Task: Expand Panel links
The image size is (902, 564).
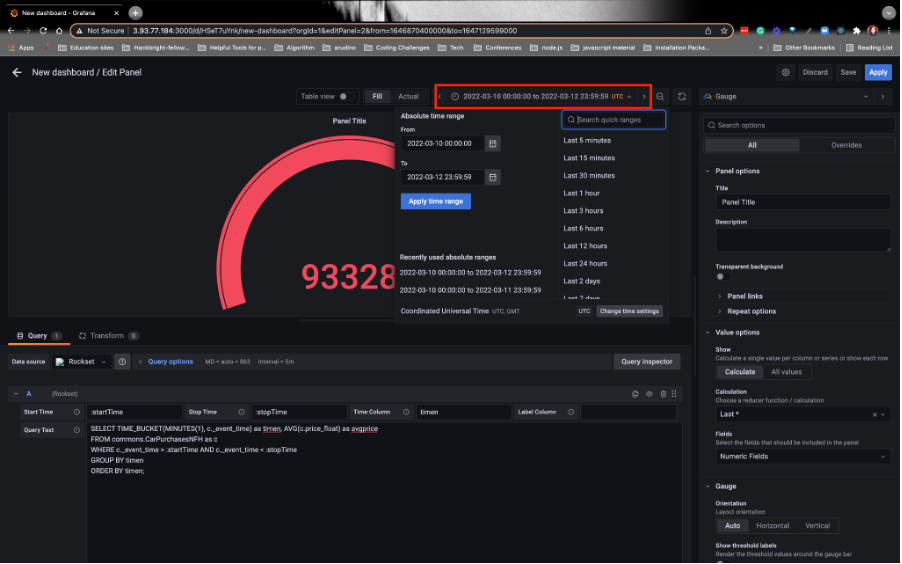Action: pos(744,296)
